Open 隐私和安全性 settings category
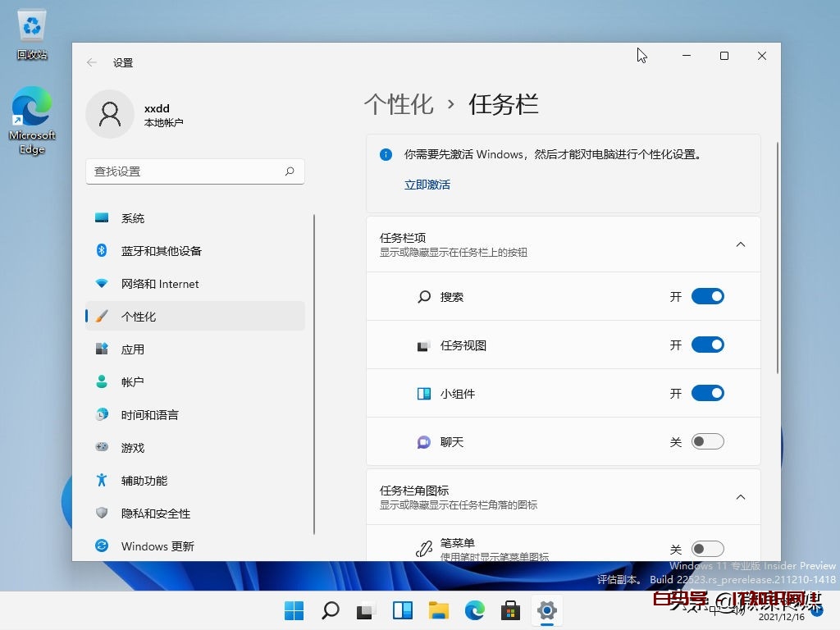The image size is (840, 630). click(x=155, y=514)
